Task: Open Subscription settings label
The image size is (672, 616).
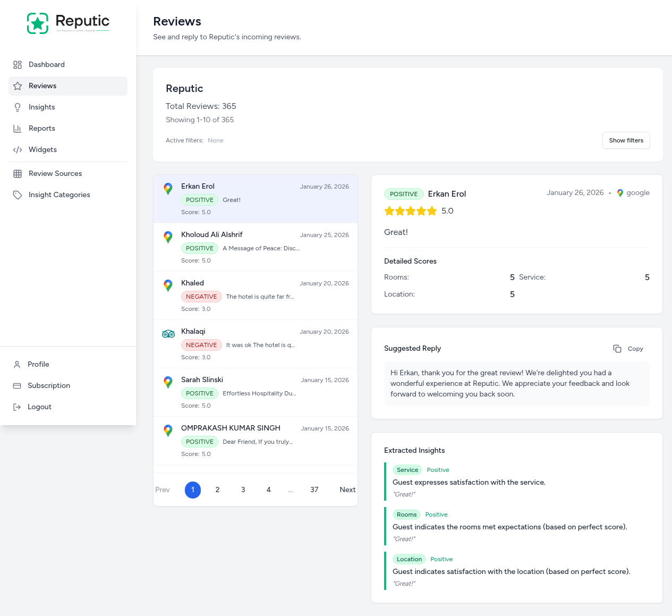Action: point(49,386)
